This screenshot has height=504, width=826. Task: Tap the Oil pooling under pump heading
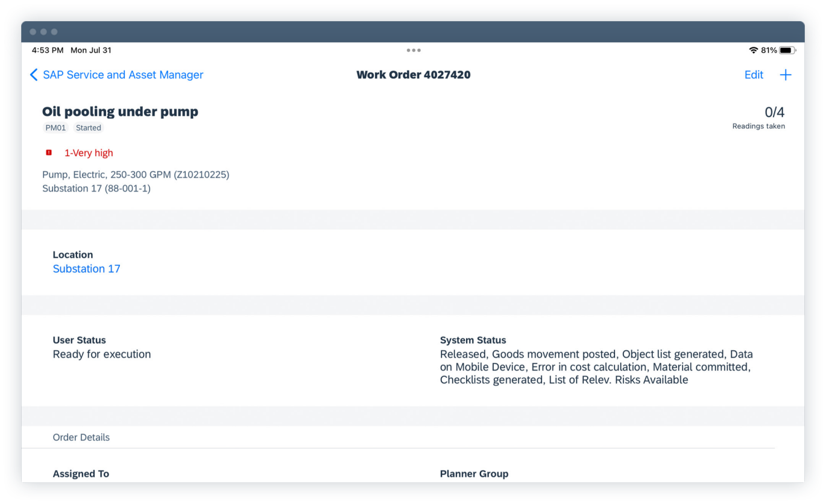click(x=120, y=112)
